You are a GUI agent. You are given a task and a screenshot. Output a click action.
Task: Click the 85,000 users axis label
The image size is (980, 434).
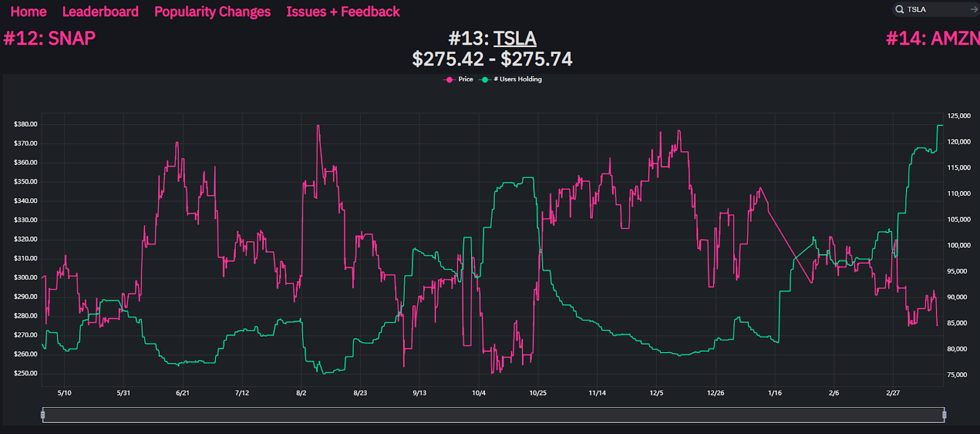coord(957,323)
